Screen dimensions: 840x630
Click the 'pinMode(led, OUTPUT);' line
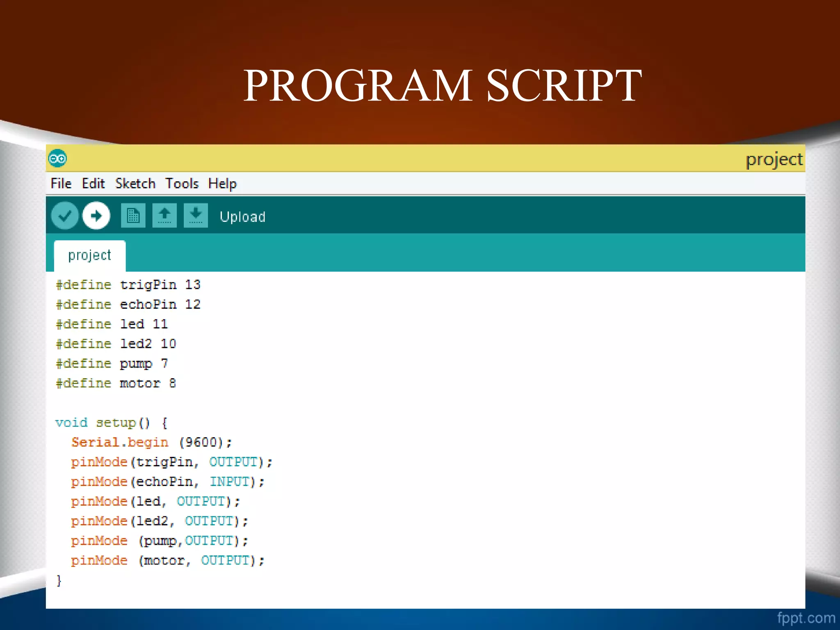[155, 501]
